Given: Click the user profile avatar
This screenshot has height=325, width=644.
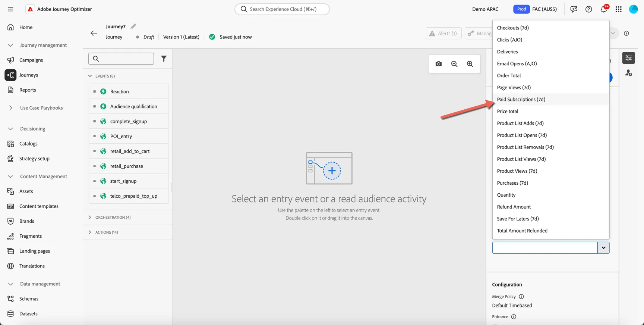Looking at the screenshot, I should [x=634, y=9].
